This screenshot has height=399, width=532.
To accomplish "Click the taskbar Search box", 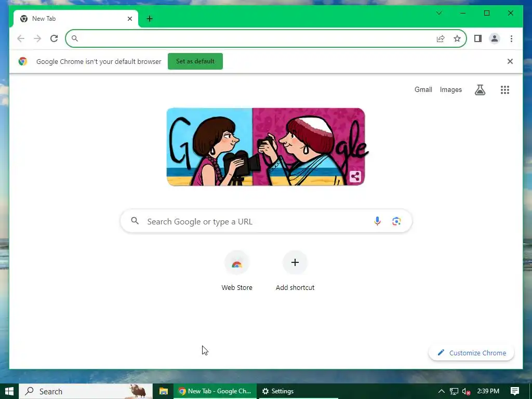I will click(x=86, y=391).
